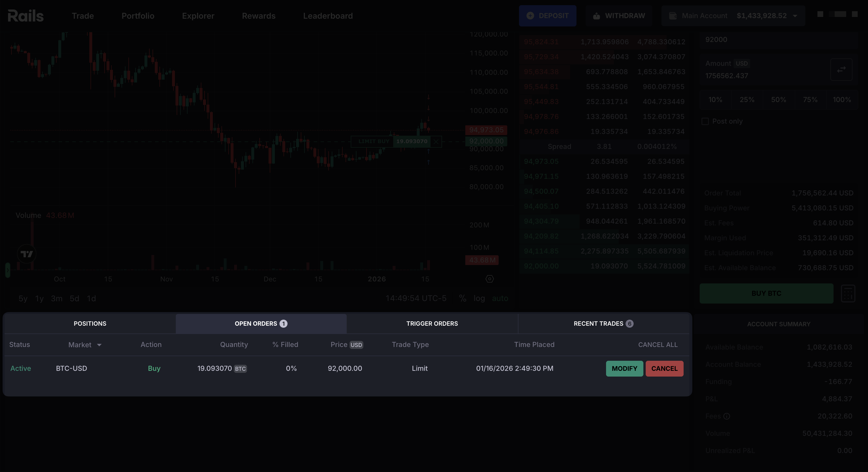Viewport: 868px width, 472px height.
Task: Click the Fees info icon
Action: click(727, 416)
